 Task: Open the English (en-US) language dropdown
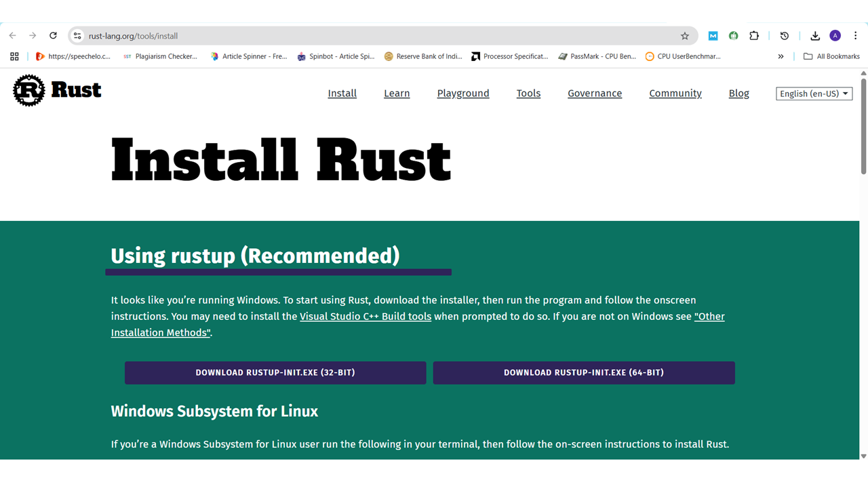(x=814, y=94)
